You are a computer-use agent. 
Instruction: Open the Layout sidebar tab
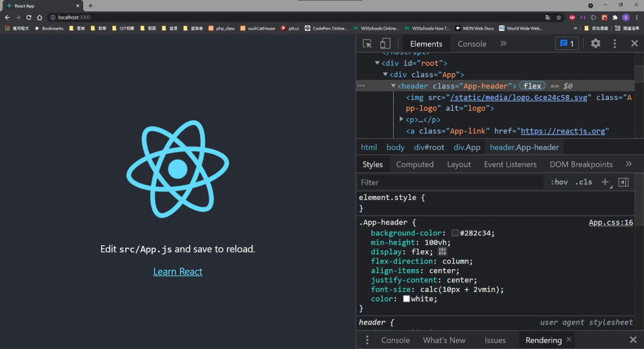pos(458,164)
